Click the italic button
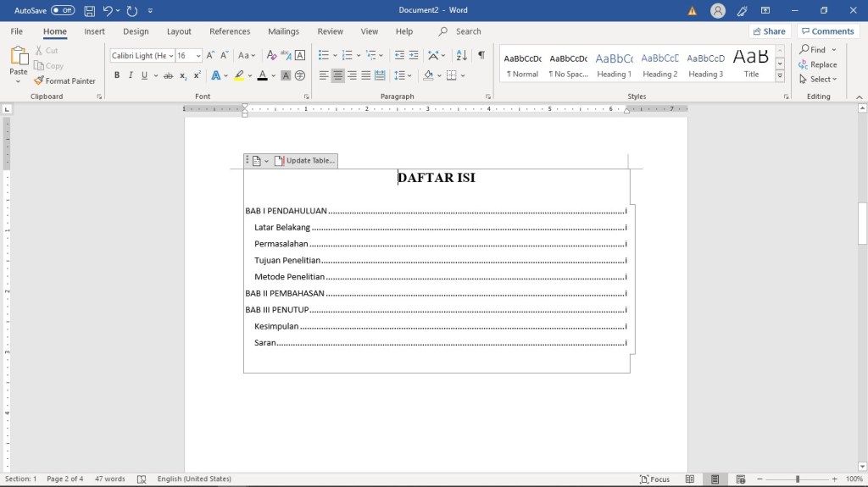The width and height of the screenshot is (868, 487). coord(131,75)
